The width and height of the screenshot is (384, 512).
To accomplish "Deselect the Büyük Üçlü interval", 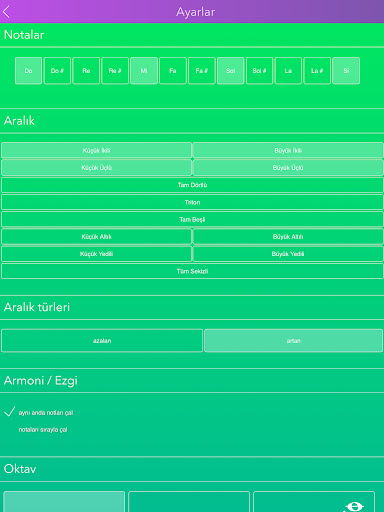I will tap(288, 168).
